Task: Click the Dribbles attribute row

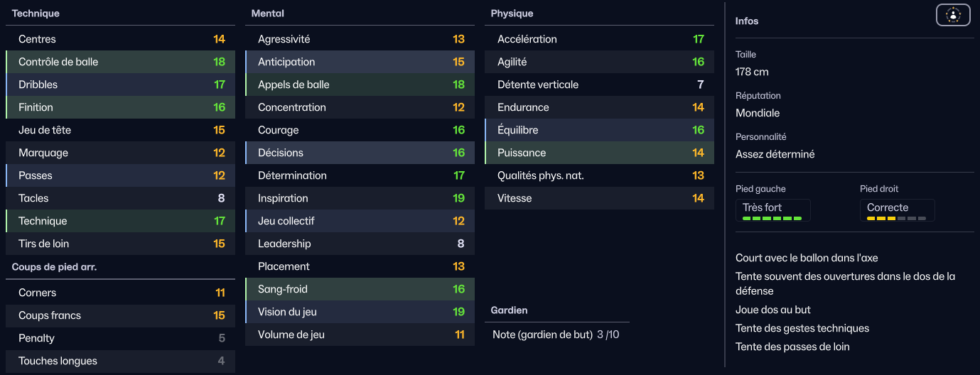Action: click(120, 85)
